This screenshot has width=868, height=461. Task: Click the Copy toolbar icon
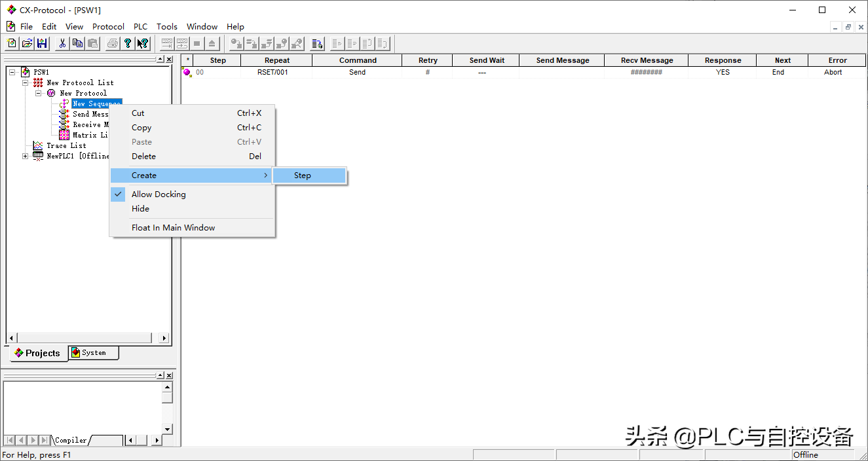77,44
